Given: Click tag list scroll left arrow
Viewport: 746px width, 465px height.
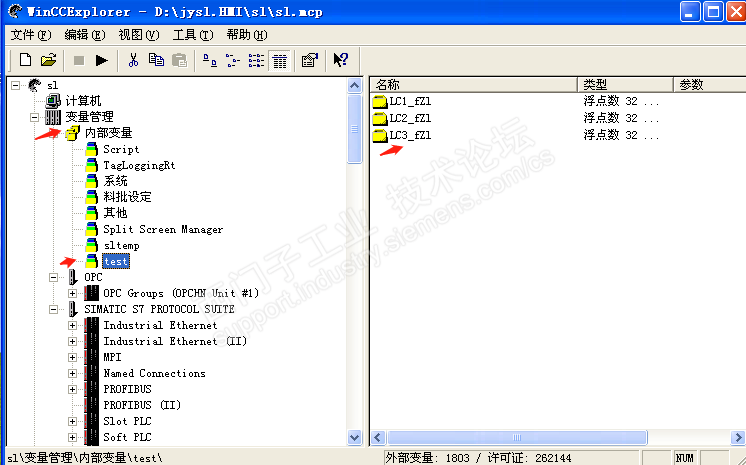Looking at the screenshot, I should (378, 437).
